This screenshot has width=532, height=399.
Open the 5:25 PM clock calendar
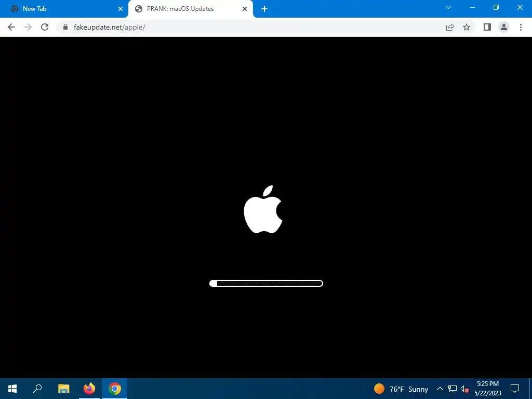488,389
